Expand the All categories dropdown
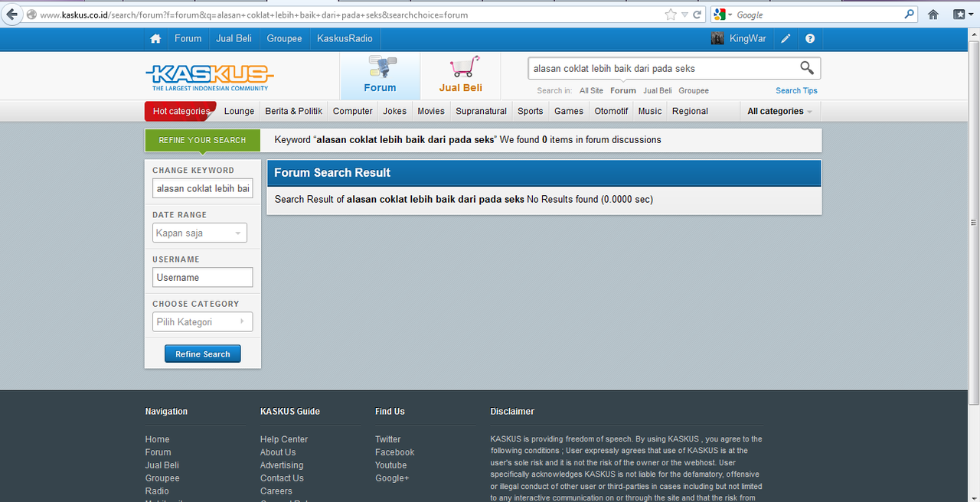The image size is (980, 502). click(x=779, y=111)
